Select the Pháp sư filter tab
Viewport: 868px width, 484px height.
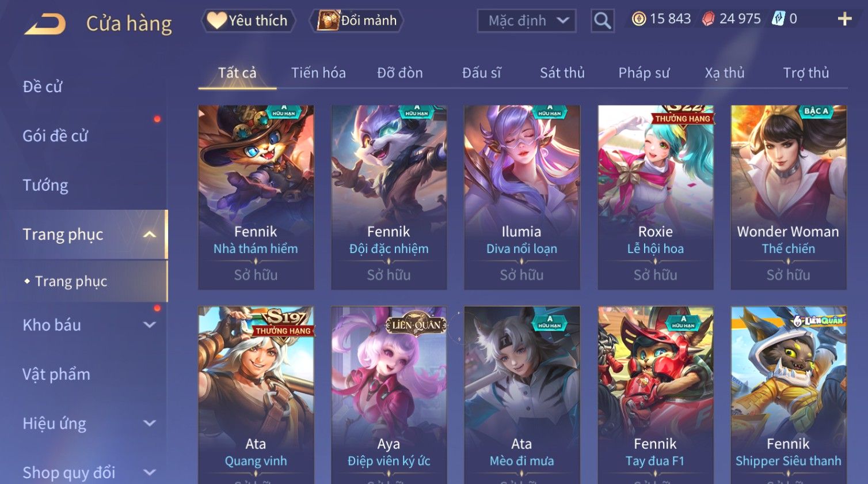click(x=644, y=73)
